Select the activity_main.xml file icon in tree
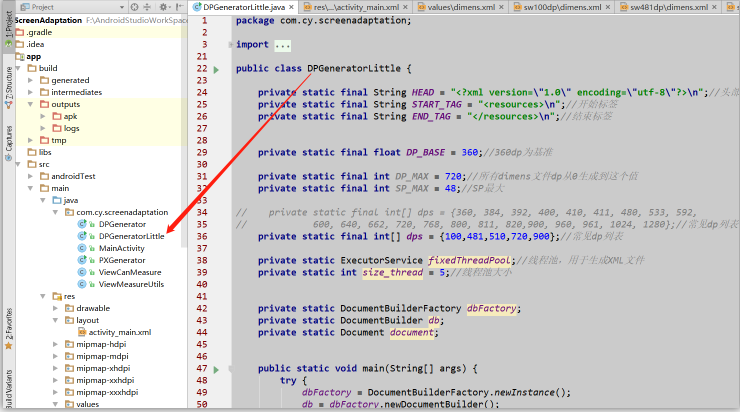Screen dimensions: 740x412 point(82,332)
